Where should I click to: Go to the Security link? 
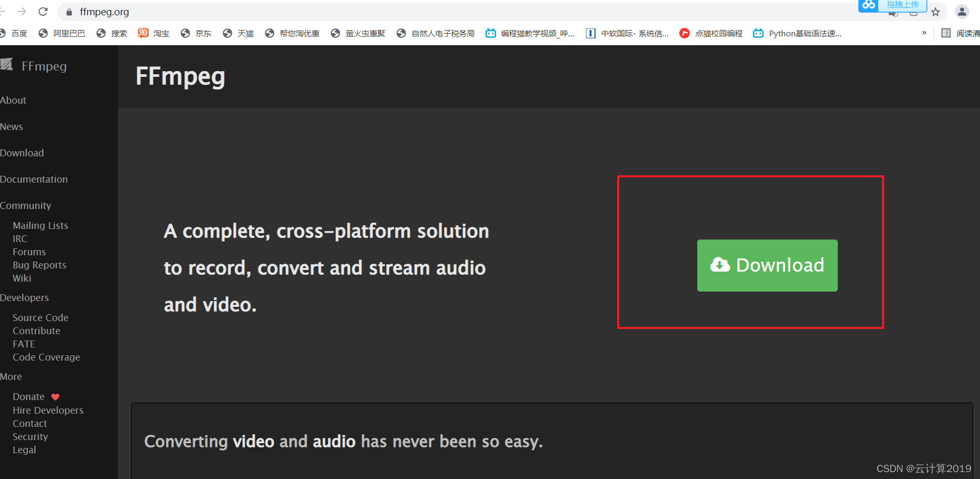(30, 436)
